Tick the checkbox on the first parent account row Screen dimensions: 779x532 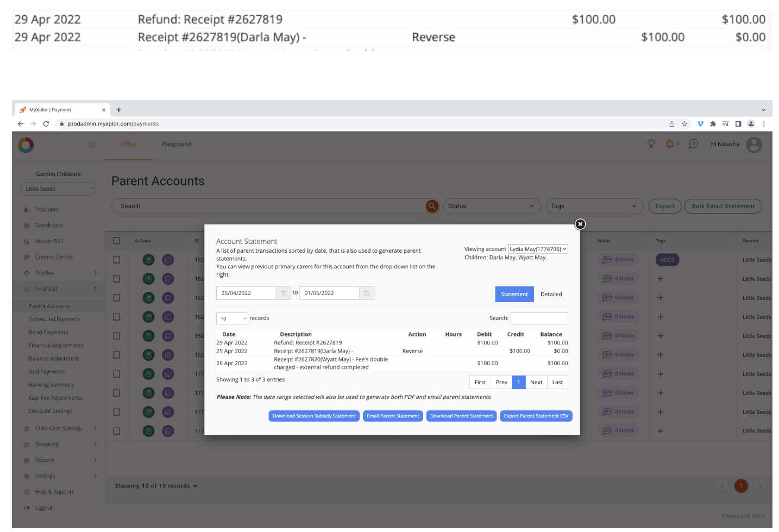click(x=116, y=259)
